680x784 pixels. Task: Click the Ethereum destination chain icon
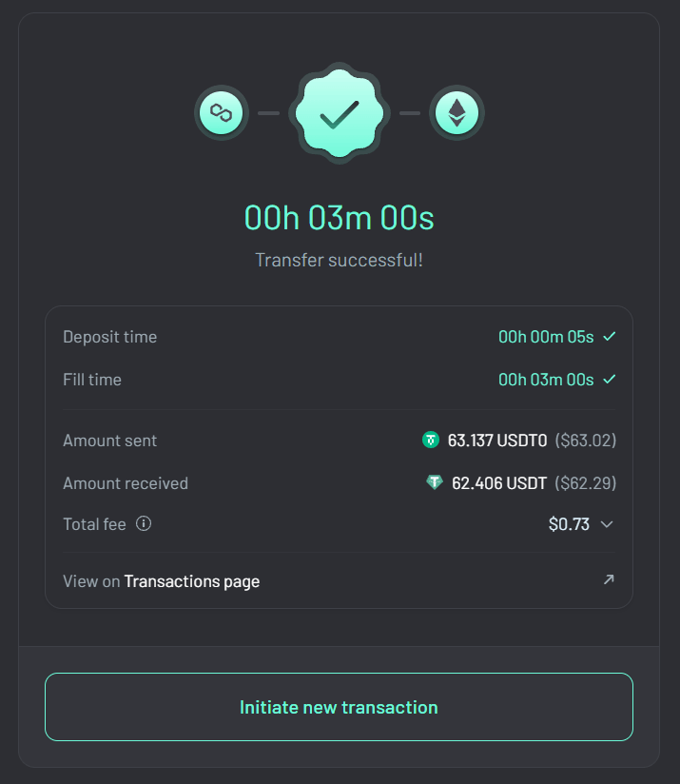(457, 113)
